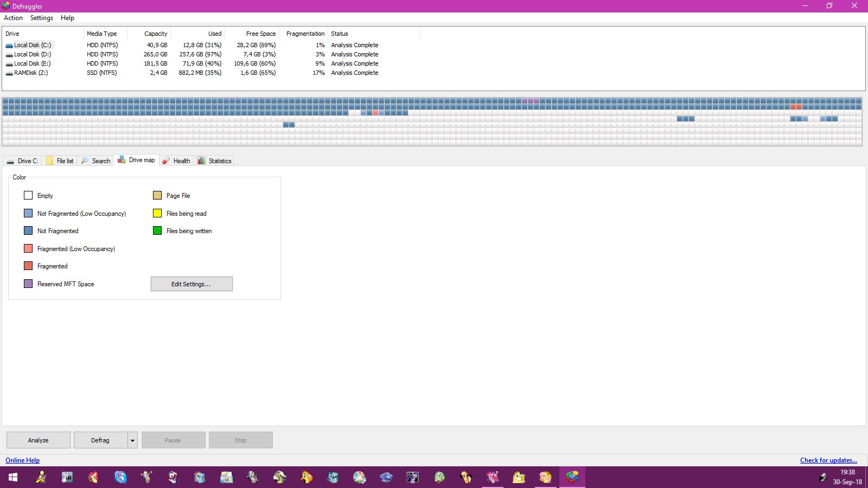
Task: Open the Help menu
Action: coord(67,18)
